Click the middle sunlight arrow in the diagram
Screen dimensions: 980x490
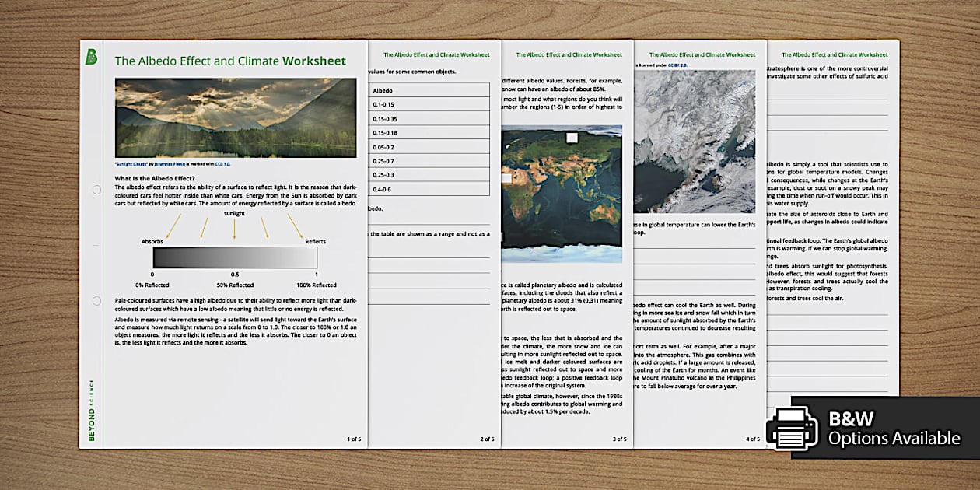click(x=234, y=227)
